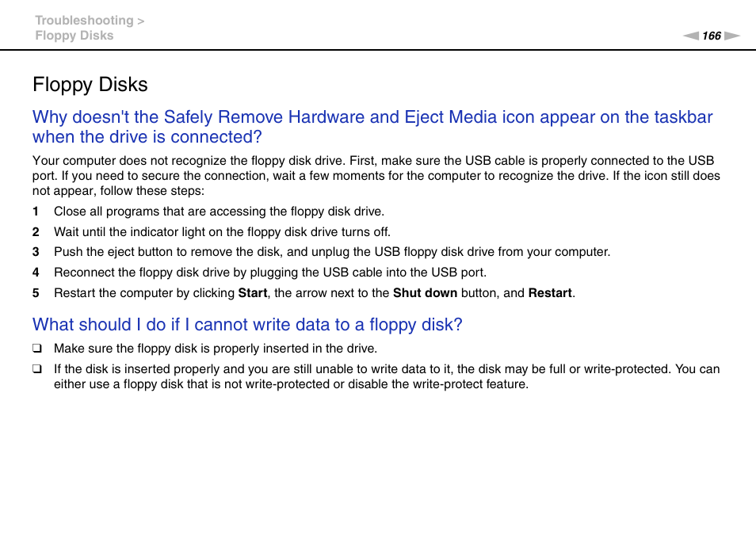Click the bold Restart text in step 5
The image size is (756, 534).
[x=551, y=292]
